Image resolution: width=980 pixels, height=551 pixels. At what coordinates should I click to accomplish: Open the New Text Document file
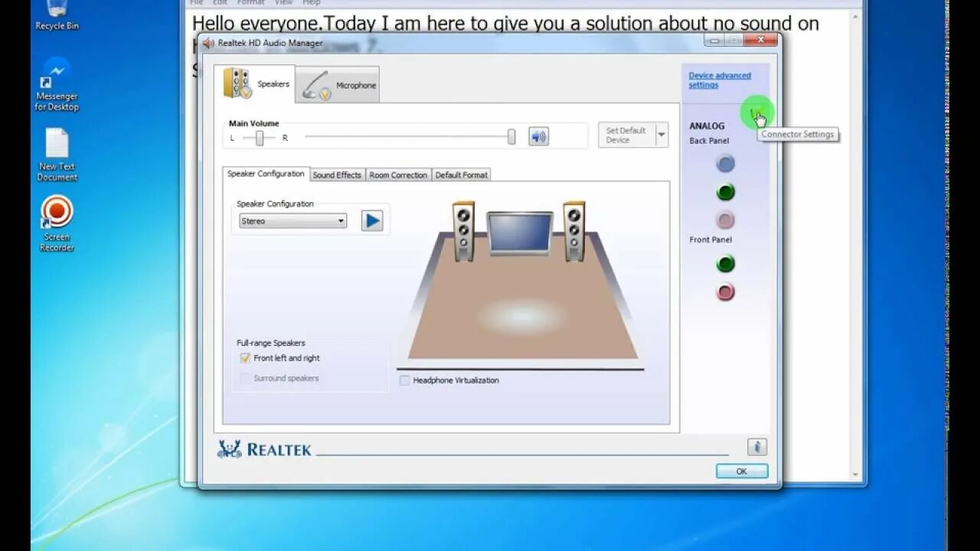click(57, 155)
